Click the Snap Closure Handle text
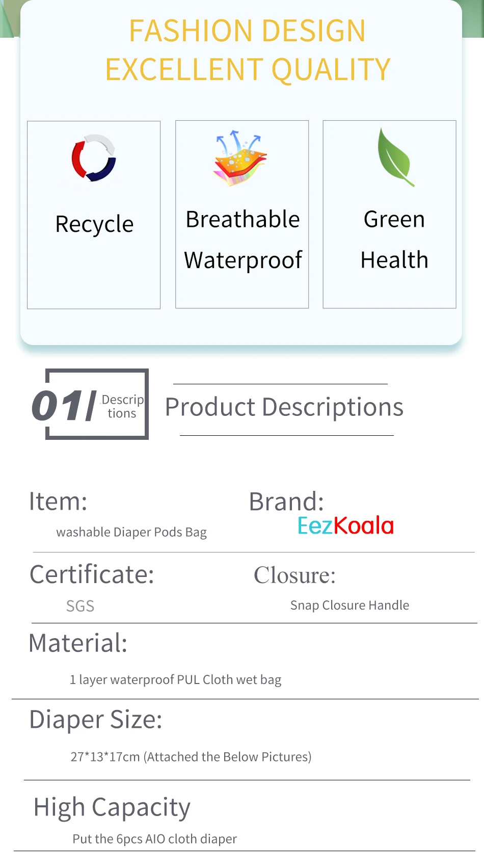This screenshot has width=484, height=868. coord(349,605)
